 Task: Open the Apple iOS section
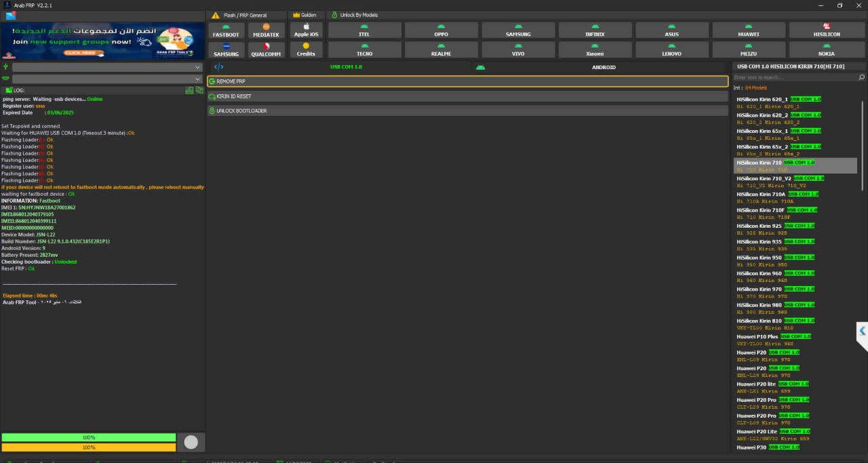[x=306, y=31]
